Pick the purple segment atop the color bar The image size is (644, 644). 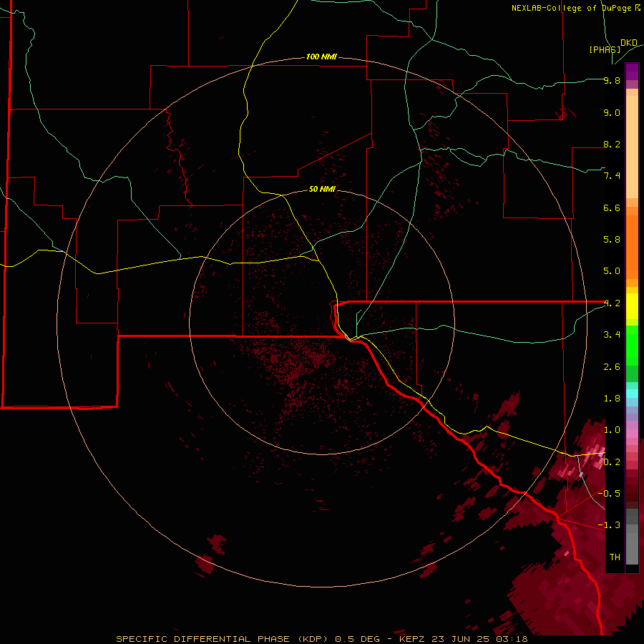tap(632, 72)
